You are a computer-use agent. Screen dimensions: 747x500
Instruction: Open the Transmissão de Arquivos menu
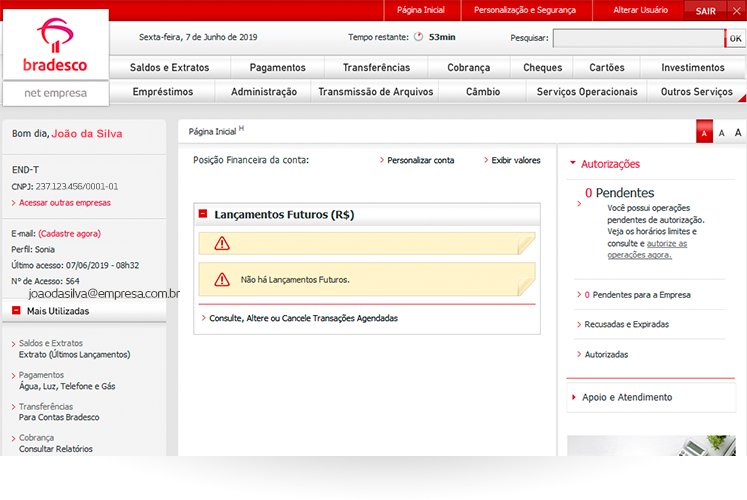click(375, 92)
